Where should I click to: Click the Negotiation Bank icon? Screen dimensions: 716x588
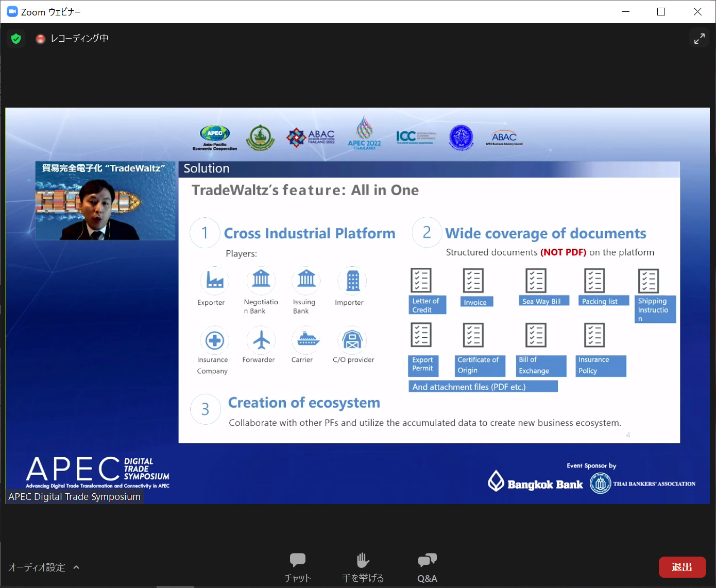[261, 280]
